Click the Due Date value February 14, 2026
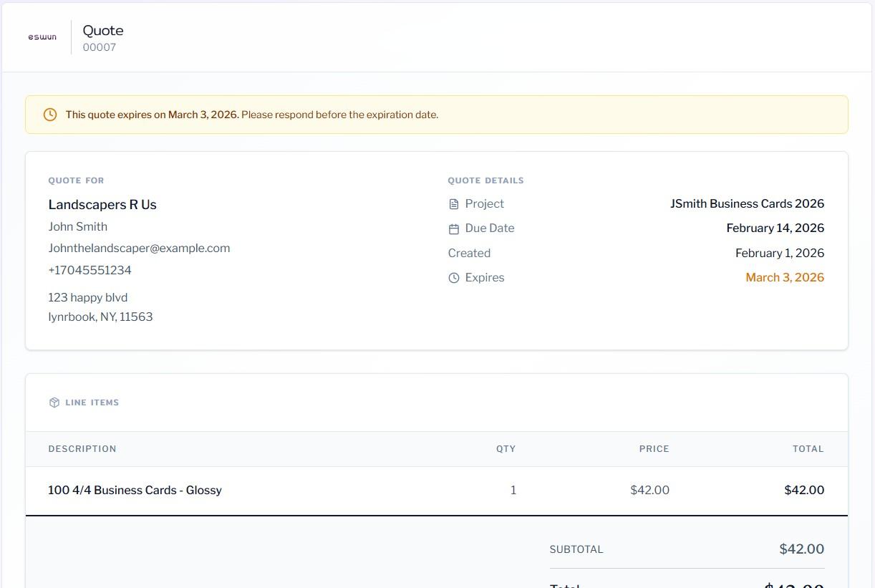This screenshot has height=588, width=875. (x=775, y=228)
